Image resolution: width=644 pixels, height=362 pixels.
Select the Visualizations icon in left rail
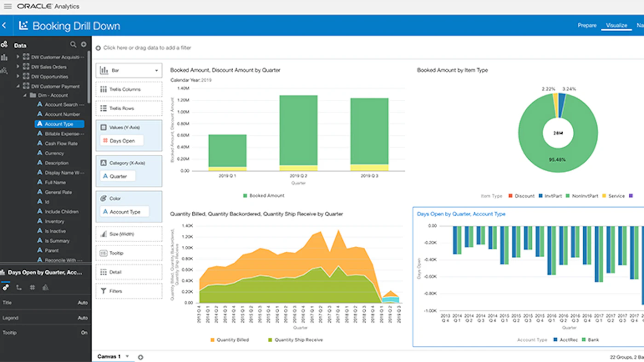pos(5,57)
